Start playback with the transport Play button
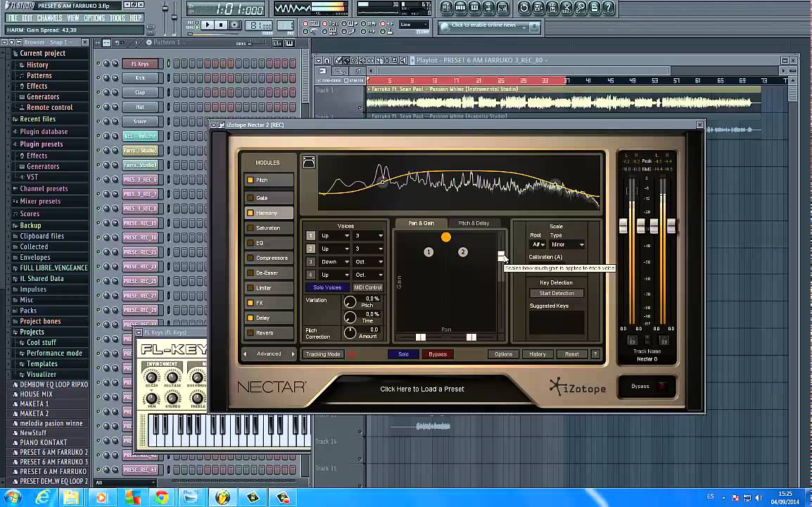The height and width of the screenshot is (507, 812). 207,25
